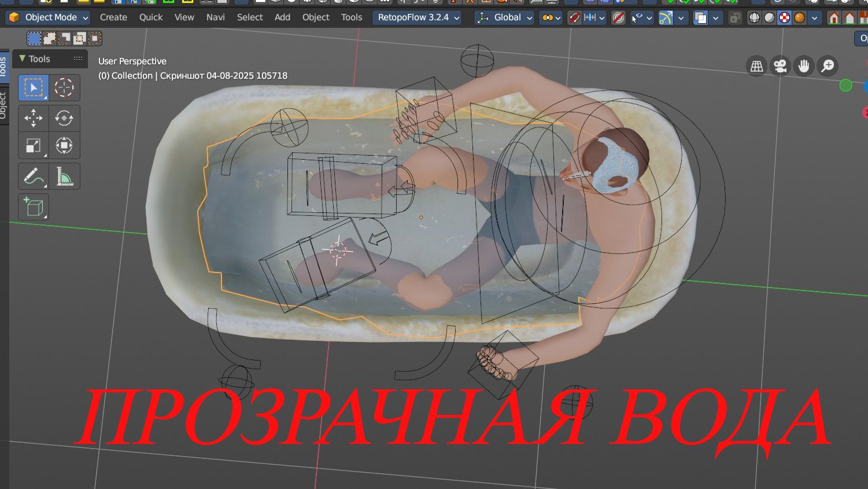Open the header Tools menu
The width and height of the screenshot is (868, 489).
(x=352, y=17)
